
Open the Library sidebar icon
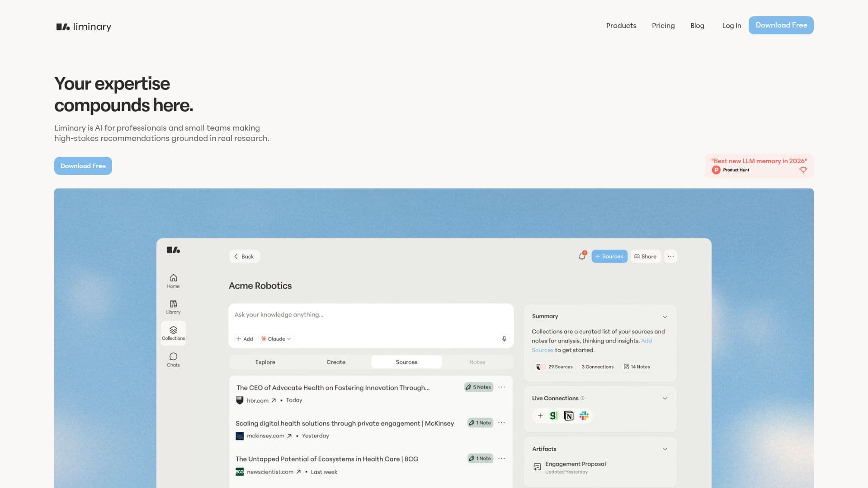tap(173, 307)
